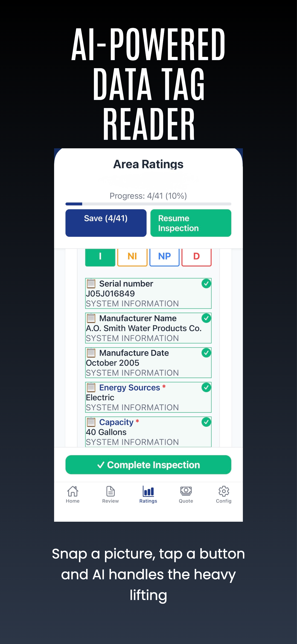Select the 40 Gallons value
Screen dimensions: 297x644
click(x=106, y=432)
